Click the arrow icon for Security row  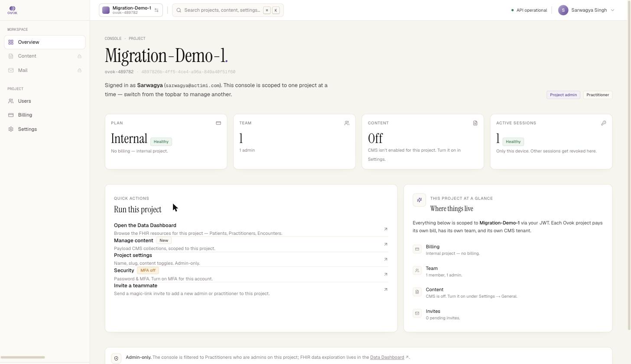[x=385, y=274]
